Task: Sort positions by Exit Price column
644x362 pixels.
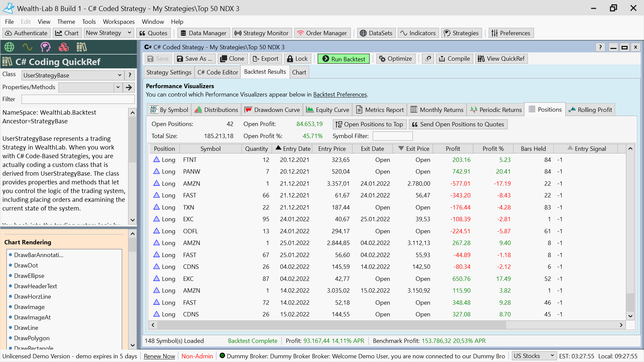Action: tap(413, 148)
